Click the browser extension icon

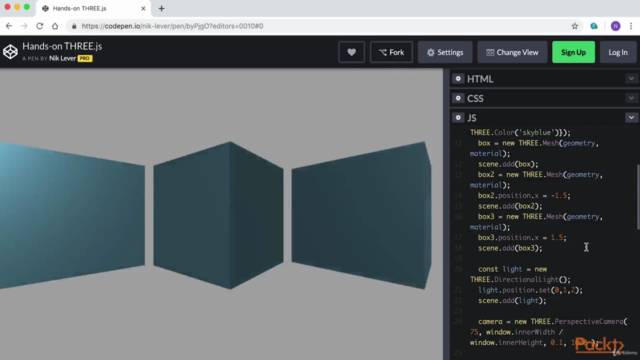pyautogui.click(x=594, y=26)
